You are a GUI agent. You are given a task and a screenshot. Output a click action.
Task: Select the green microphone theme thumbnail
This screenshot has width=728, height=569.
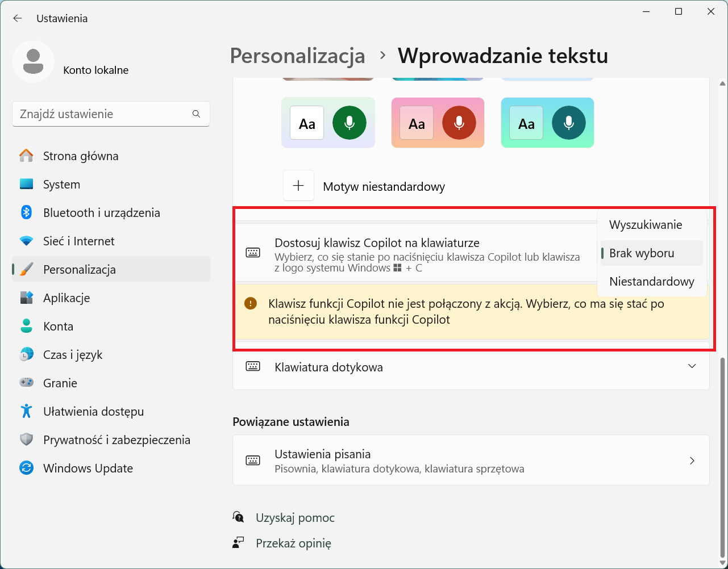point(328,123)
